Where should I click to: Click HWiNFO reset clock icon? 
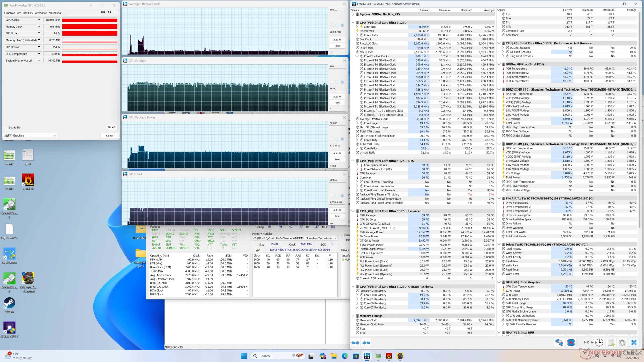[599, 342]
